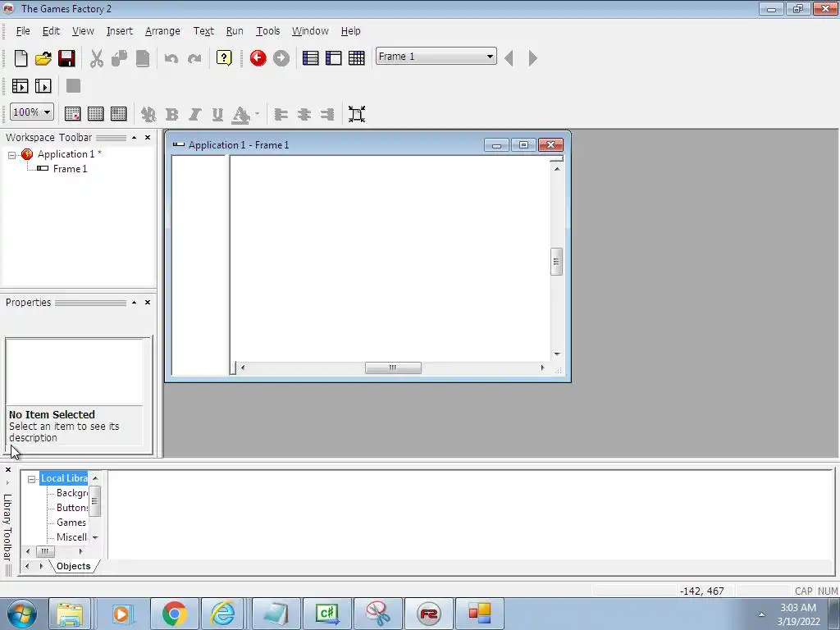
Task: Create a new application with New icon
Action: 21,58
